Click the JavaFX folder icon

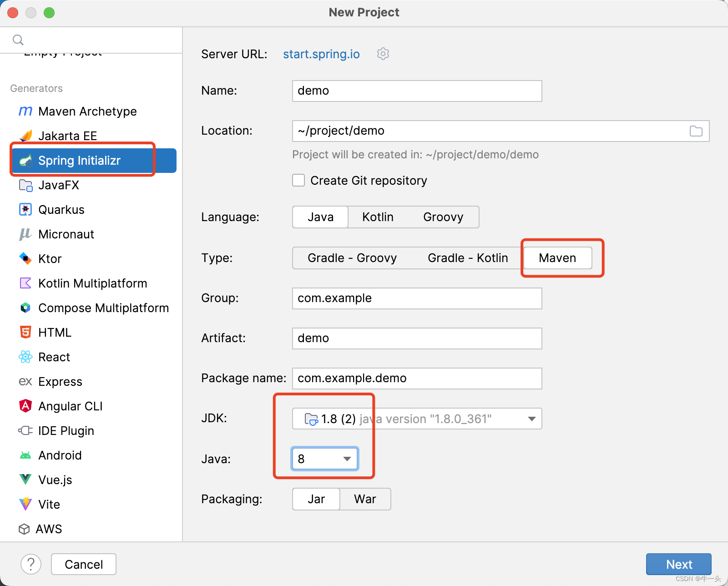pyautogui.click(x=26, y=185)
